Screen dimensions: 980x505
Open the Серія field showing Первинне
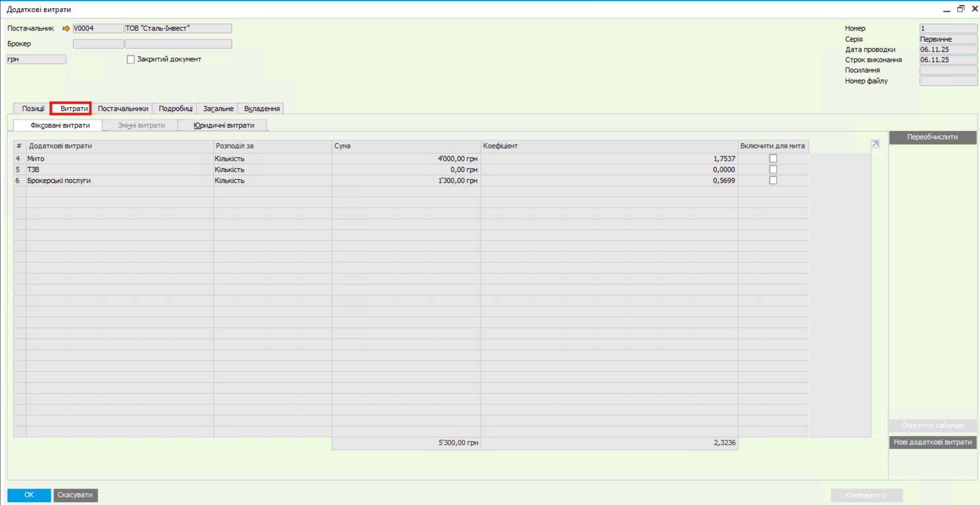click(x=948, y=40)
